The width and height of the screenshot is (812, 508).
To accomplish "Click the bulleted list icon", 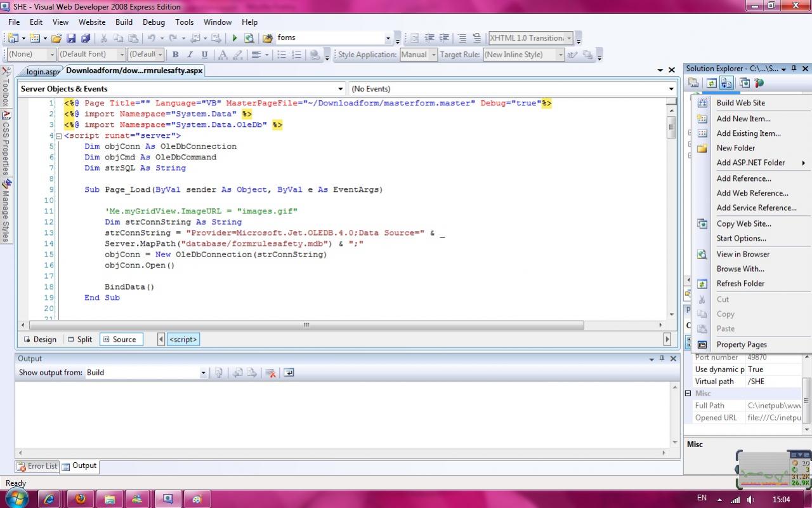I will pos(282,55).
